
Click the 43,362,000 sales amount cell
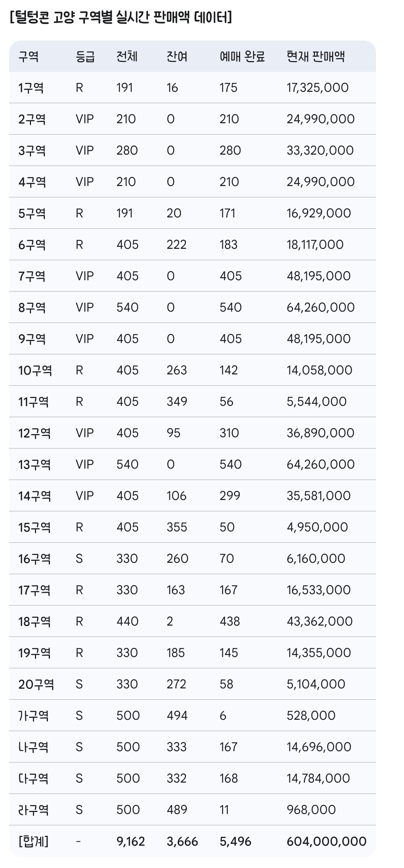(x=319, y=622)
